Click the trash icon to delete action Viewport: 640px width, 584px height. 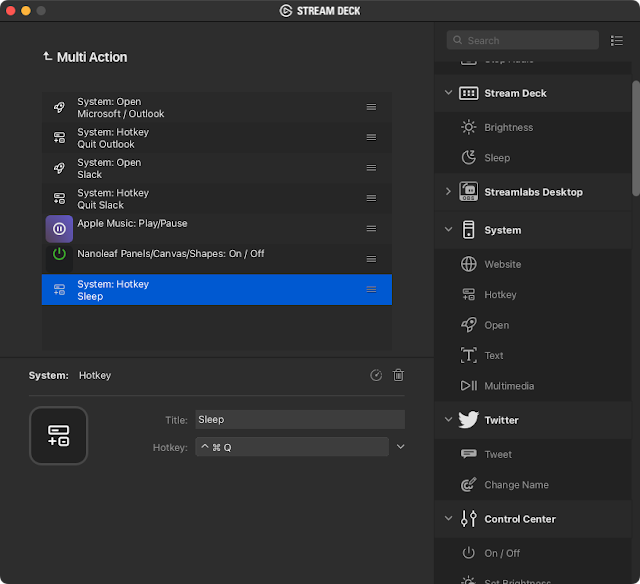click(x=399, y=375)
